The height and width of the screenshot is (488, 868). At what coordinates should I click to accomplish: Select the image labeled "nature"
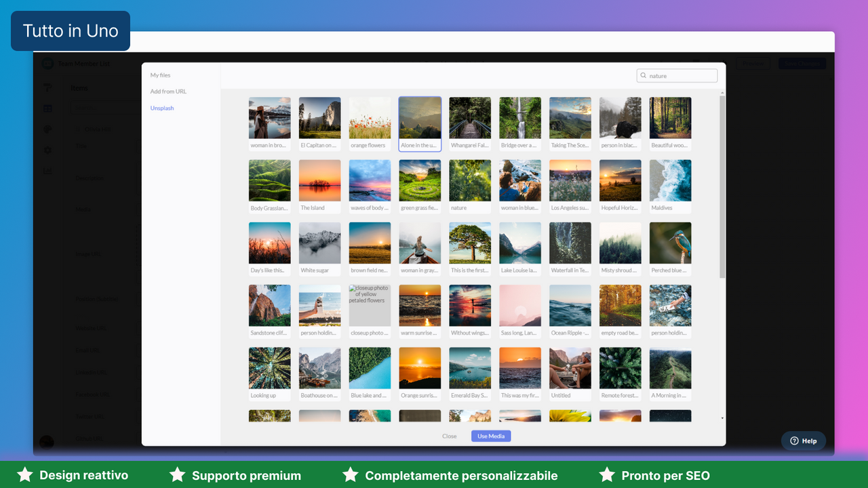tap(470, 186)
